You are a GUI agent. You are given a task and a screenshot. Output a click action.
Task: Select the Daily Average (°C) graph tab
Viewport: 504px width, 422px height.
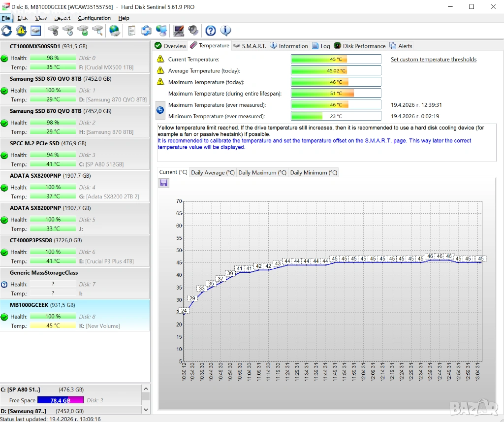point(213,172)
